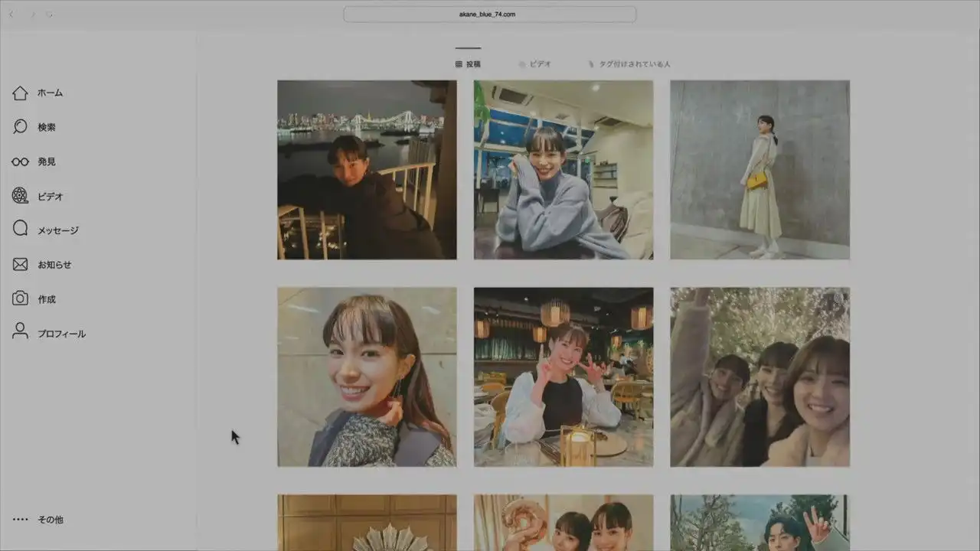Open the restaurant peace-sign photo

click(x=563, y=377)
